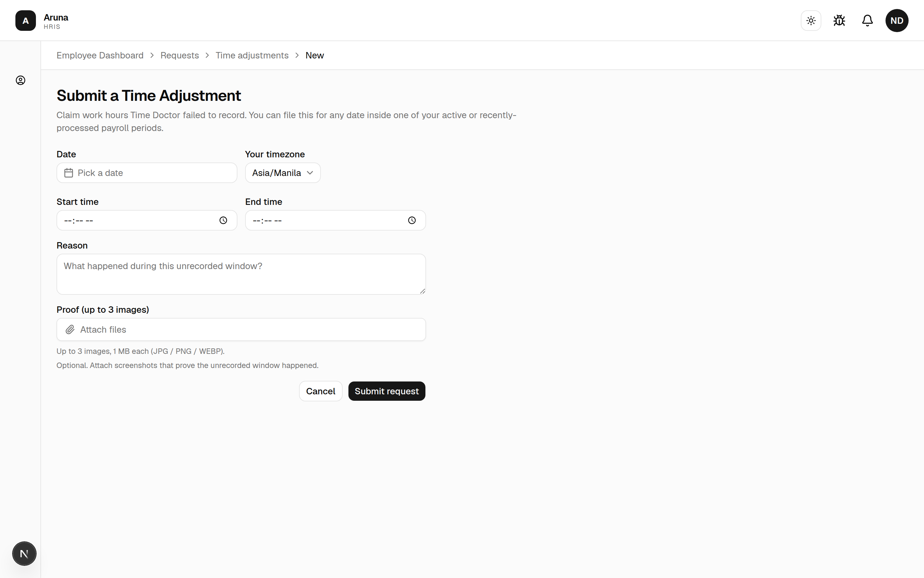This screenshot has height=578, width=924.
Task: Click the Optional screenshots hint text
Action: pyautogui.click(x=187, y=365)
